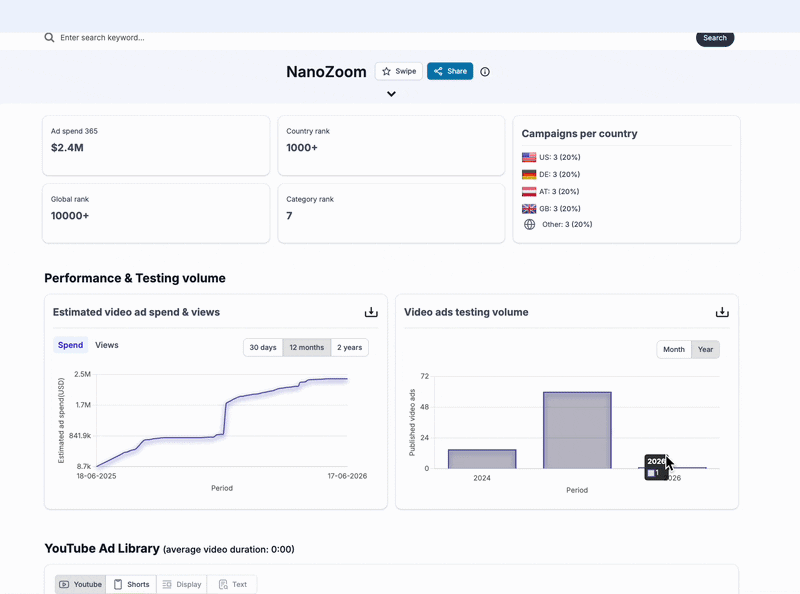
Task: Click the 'GB: 3 (20%)' country entry
Action: (560, 209)
